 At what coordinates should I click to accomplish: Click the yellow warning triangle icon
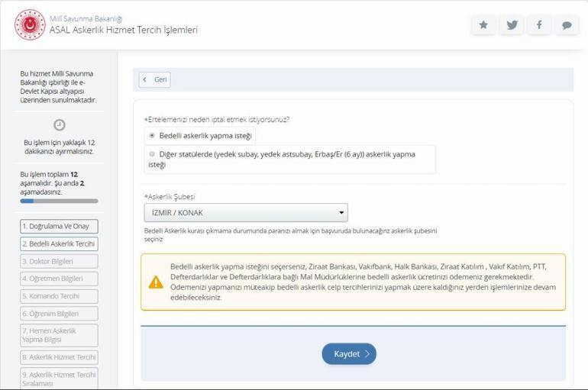[x=156, y=282]
